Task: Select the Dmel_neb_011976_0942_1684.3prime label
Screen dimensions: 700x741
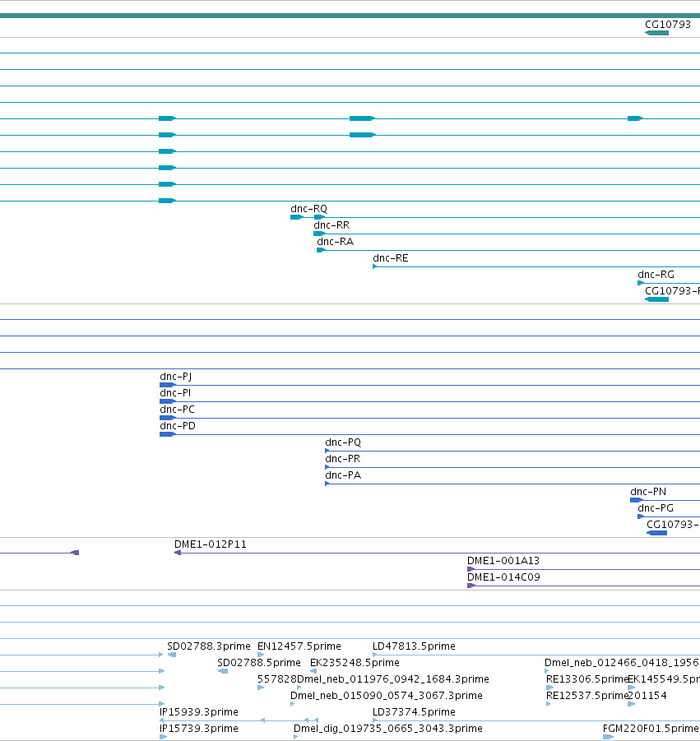Action: [393, 679]
